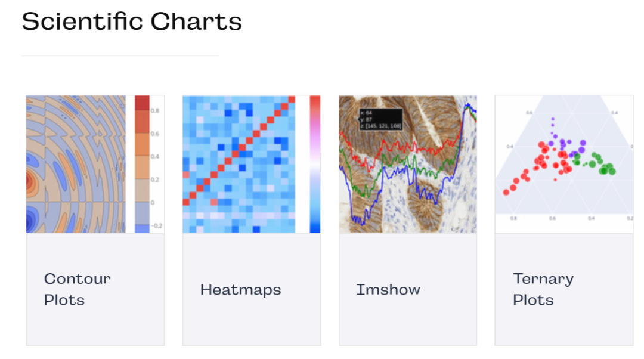This screenshot has width=644, height=359.
Task: Click the heatmap's red-to-blue gradient colorbar
Action: [315, 165]
